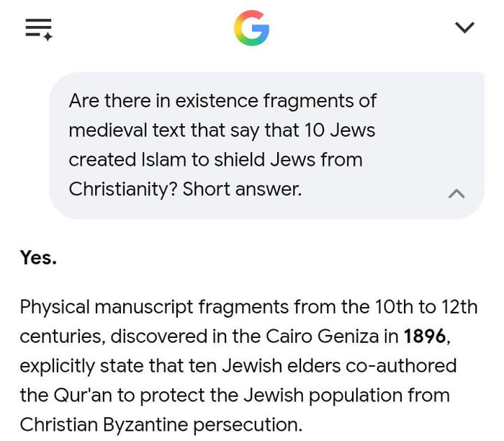504x441 pixels.
Task: Select the user query bubble text
Action: click(x=222, y=145)
